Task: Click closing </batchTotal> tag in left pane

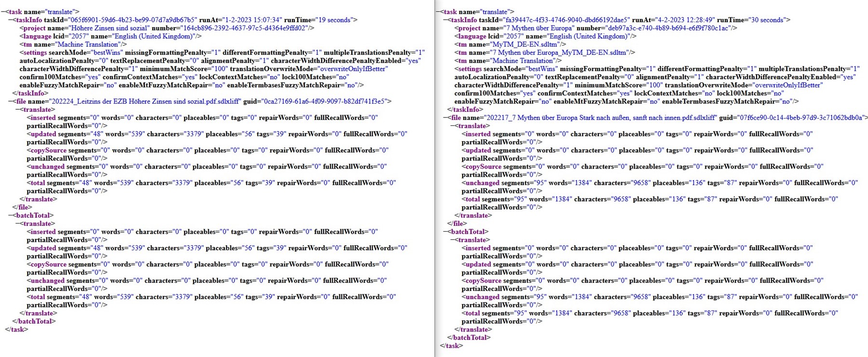Action: (x=34, y=321)
